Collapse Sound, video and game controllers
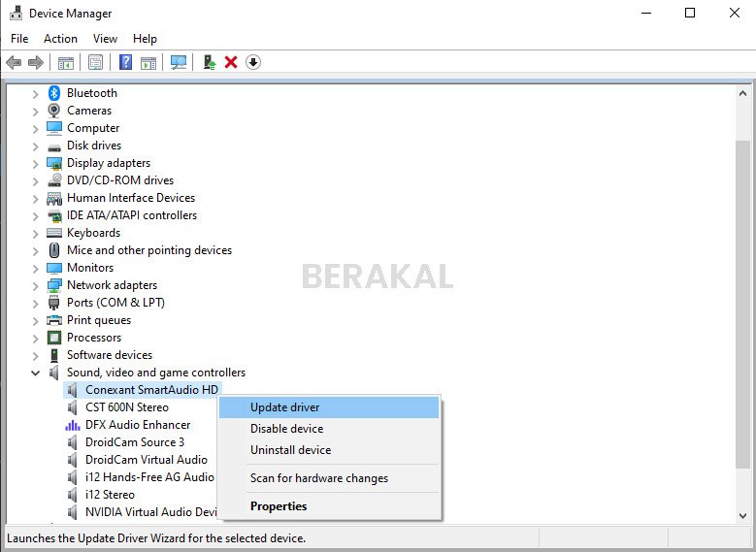The height and width of the screenshot is (552, 756). click(35, 373)
